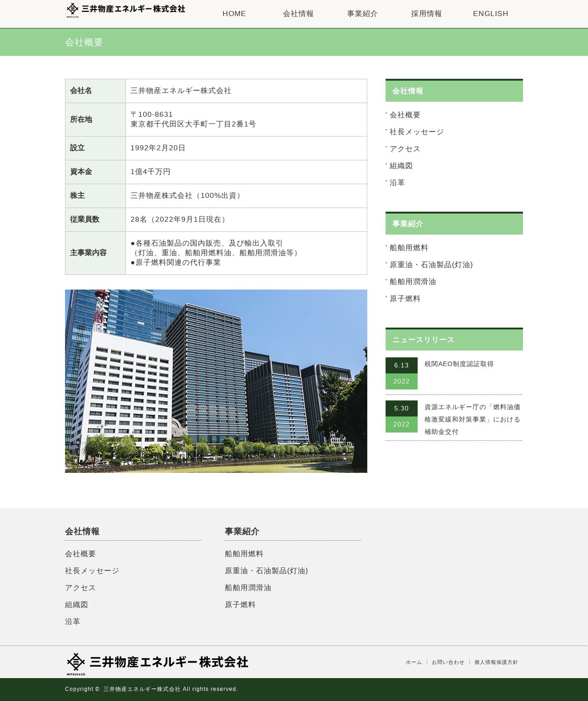The image size is (588, 701).
Task: Open 個人情報保護方針 privacy link
Action: (496, 662)
